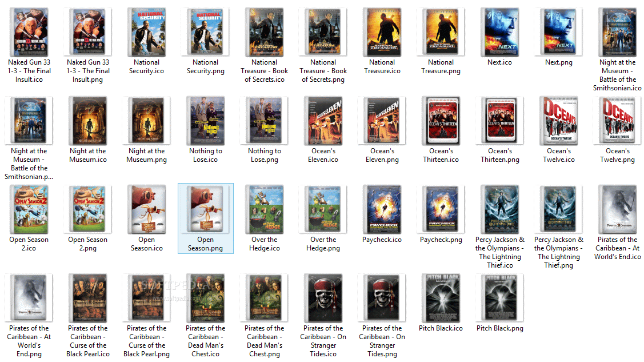Select National Treasure - Book of Secrets.ico icon
This screenshot has height=362, width=644.
(x=264, y=32)
